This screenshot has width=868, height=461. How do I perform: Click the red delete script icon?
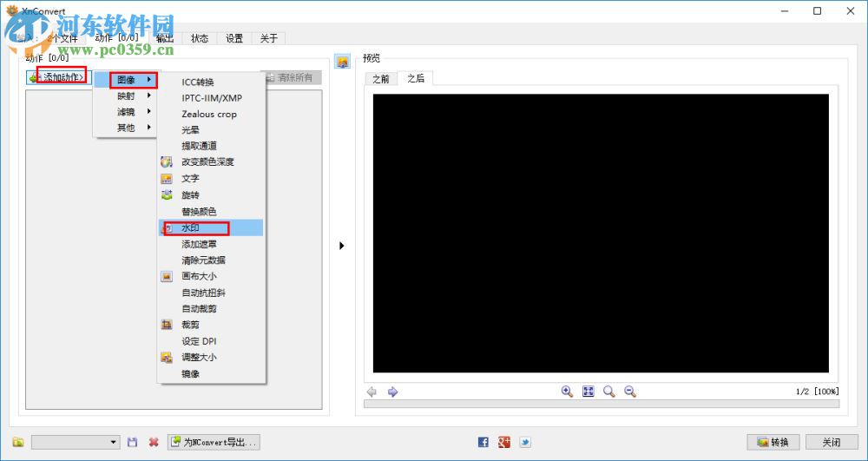click(154, 442)
